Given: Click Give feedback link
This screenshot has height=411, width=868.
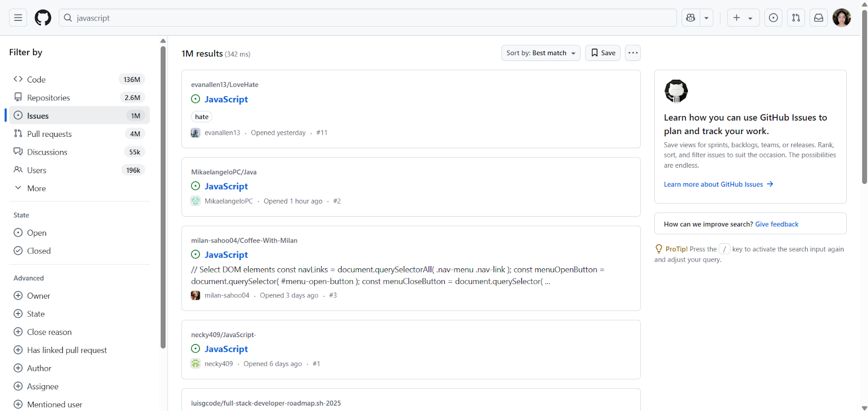Looking at the screenshot, I should (x=777, y=224).
